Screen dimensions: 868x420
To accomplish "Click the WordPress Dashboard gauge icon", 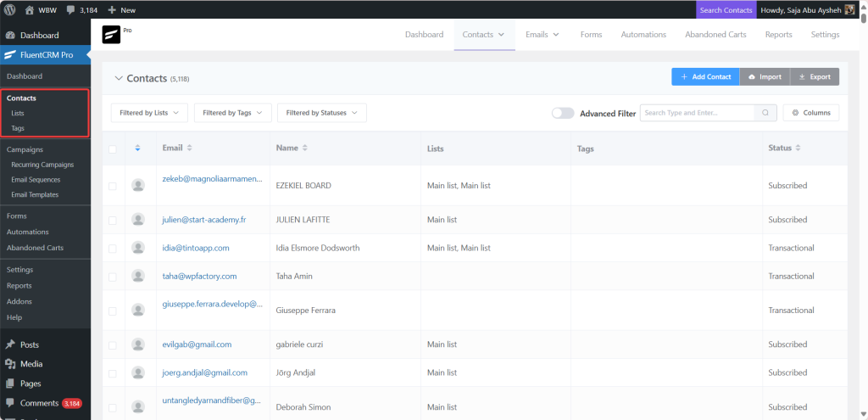I will [10, 36].
